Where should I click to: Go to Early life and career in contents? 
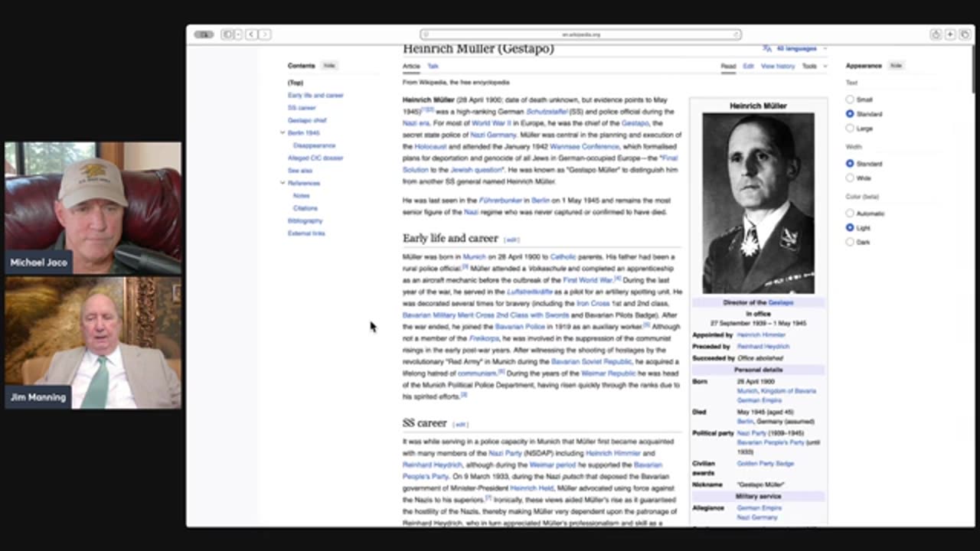[x=315, y=95]
